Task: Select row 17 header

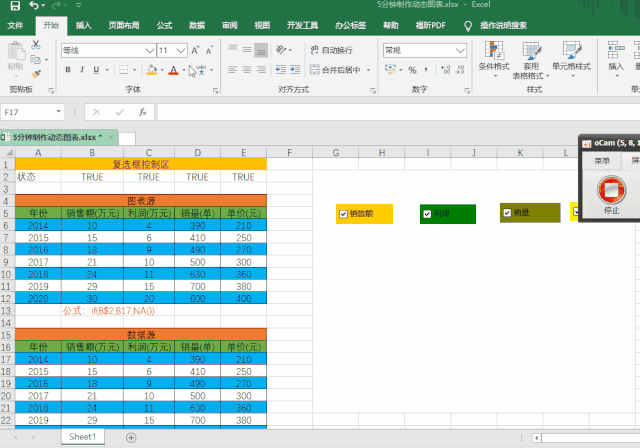Action: coord(7,359)
